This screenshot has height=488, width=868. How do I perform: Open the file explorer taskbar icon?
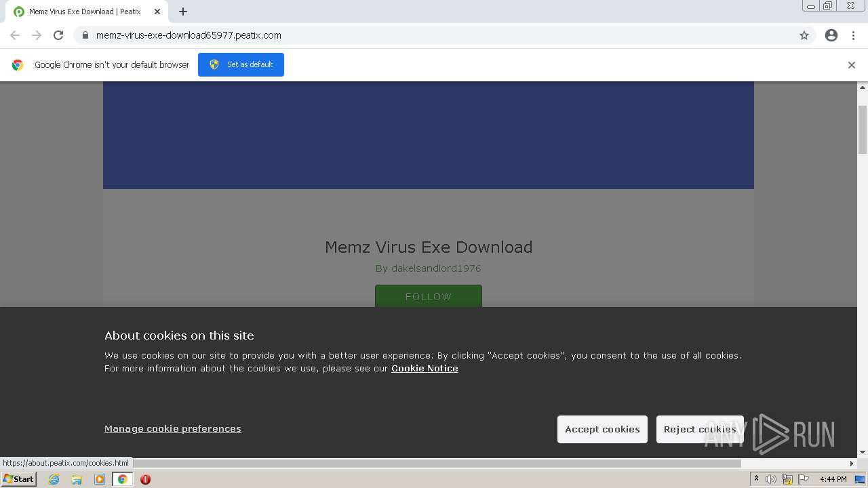[77, 479]
